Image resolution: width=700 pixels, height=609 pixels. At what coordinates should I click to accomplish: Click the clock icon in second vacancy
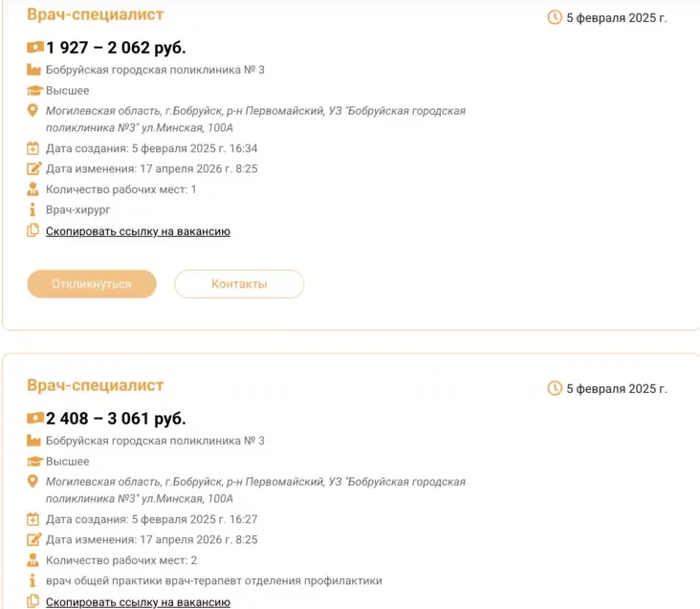click(555, 388)
